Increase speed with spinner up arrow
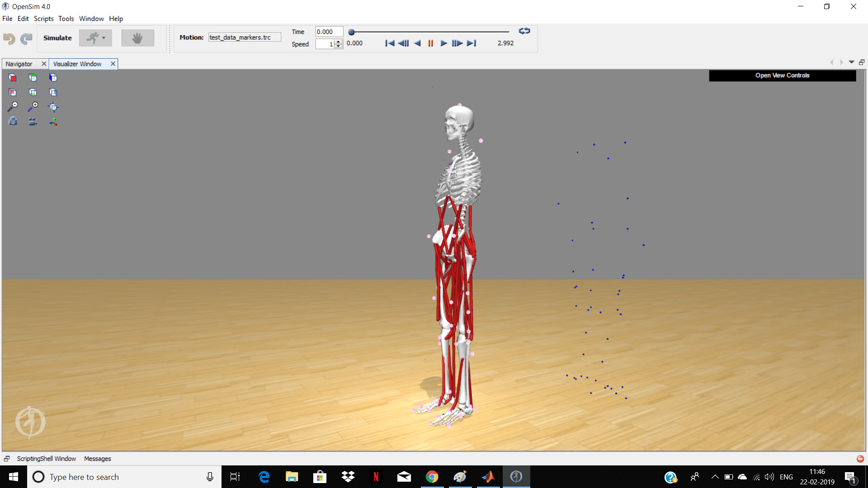The height and width of the screenshot is (488, 868). [x=339, y=42]
